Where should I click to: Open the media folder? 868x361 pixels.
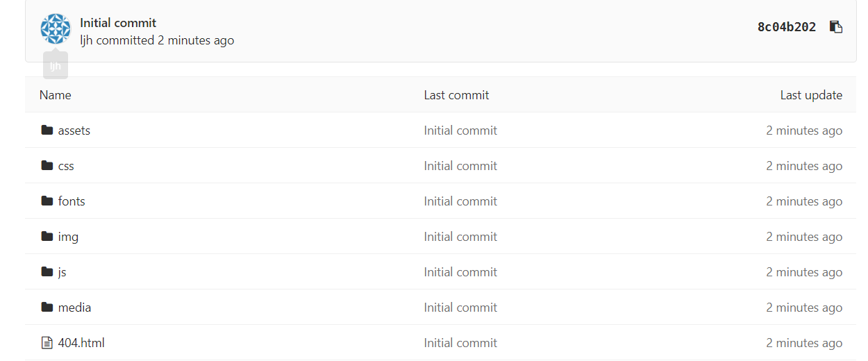click(74, 308)
